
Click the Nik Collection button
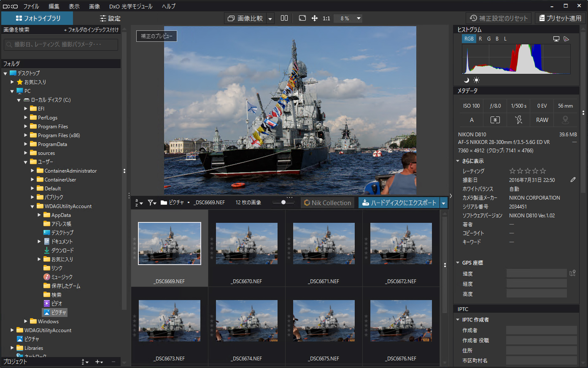coord(328,203)
